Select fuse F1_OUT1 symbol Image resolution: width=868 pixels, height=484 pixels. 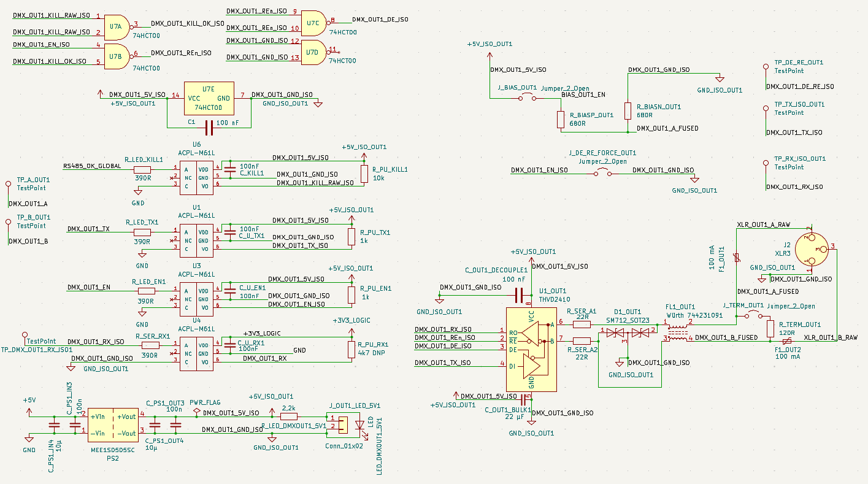[x=737, y=259]
